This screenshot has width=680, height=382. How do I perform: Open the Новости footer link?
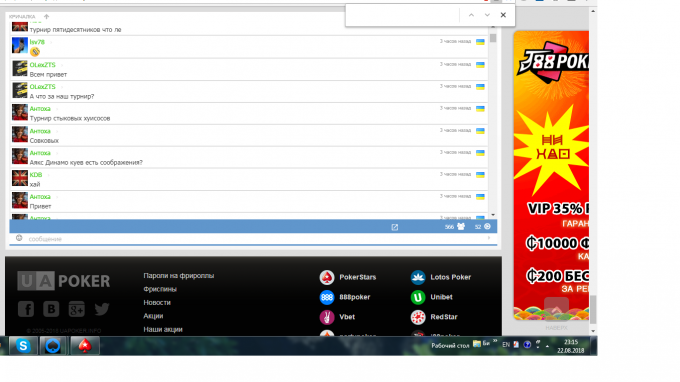tap(157, 303)
